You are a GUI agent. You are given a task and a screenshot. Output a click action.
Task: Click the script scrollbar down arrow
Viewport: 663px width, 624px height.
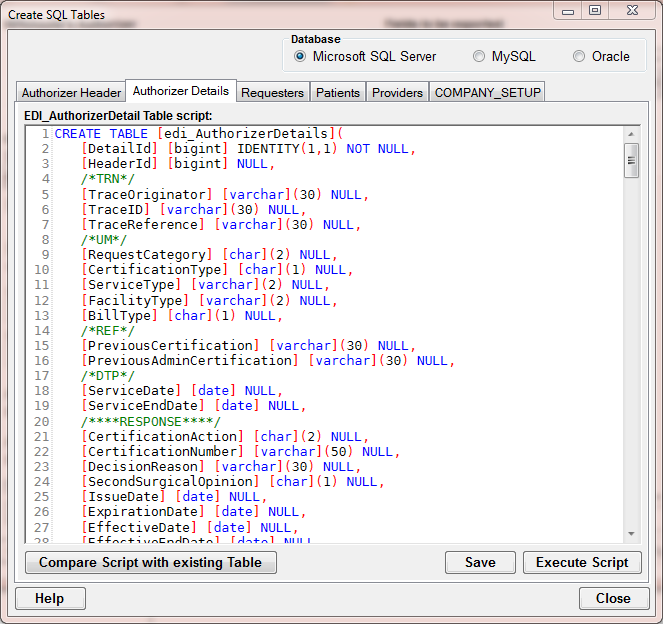[x=631, y=535]
